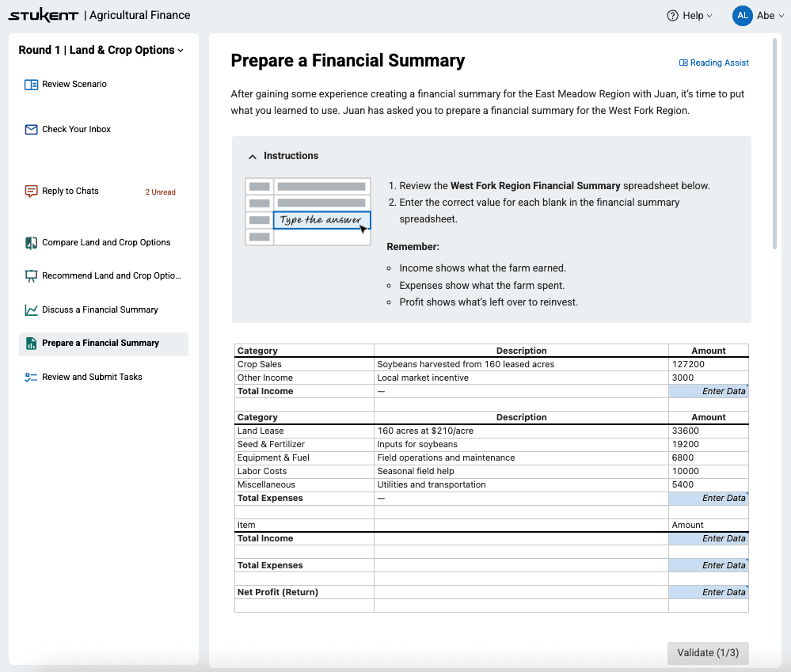Click 'Soybeans harvested from 160 leased acres' cell

pyautogui.click(x=521, y=364)
